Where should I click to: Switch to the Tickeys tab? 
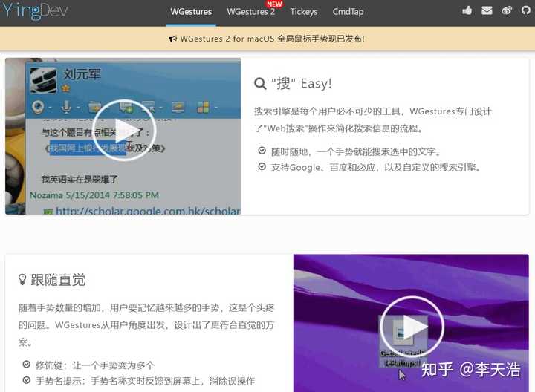[304, 12]
